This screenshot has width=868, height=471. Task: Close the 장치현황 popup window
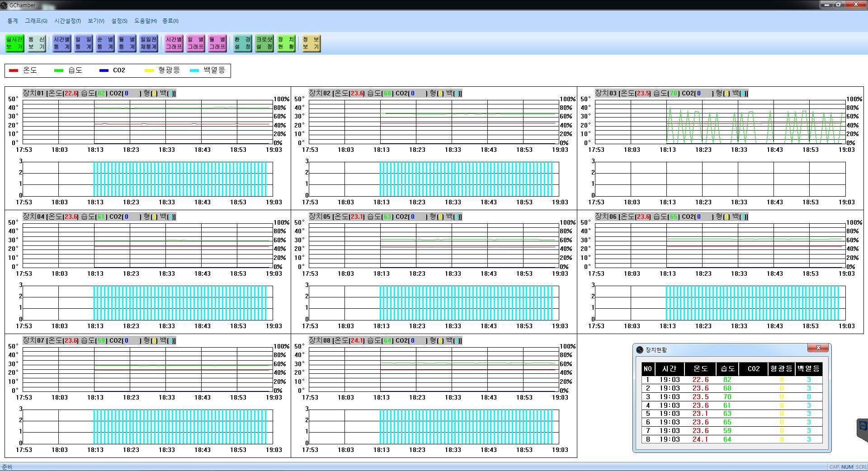[x=818, y=348]
